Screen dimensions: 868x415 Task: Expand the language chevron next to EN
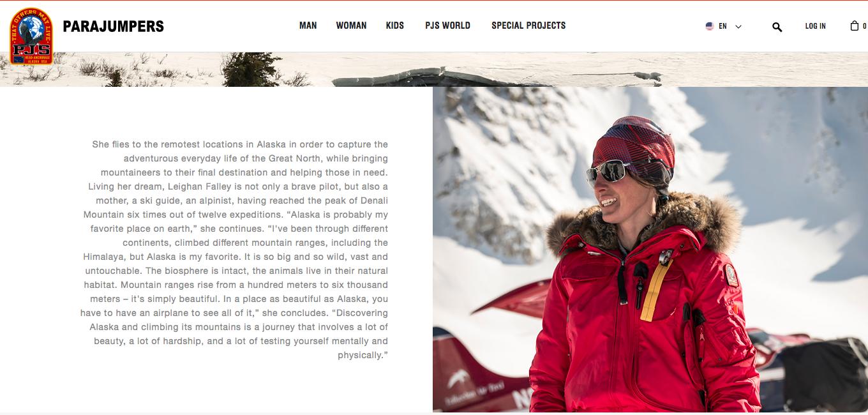tap(738, 27)
